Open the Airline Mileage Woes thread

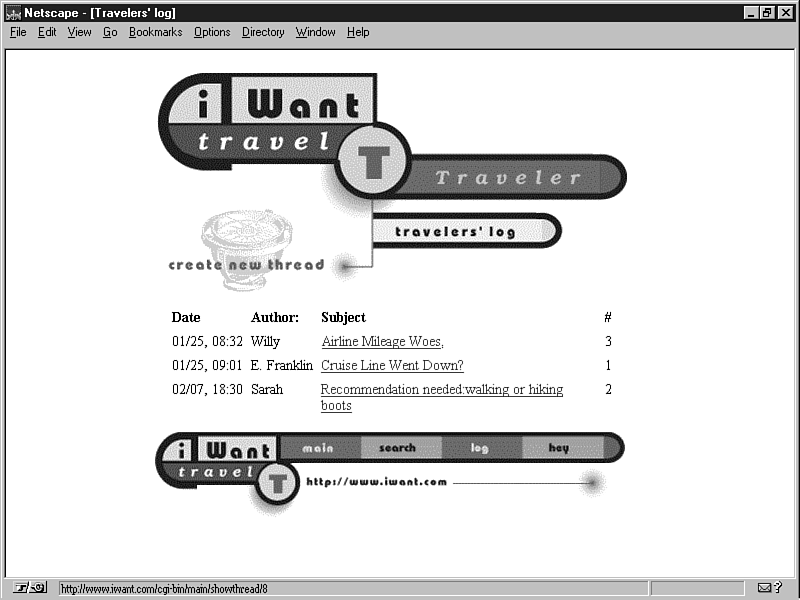point(382,342)
